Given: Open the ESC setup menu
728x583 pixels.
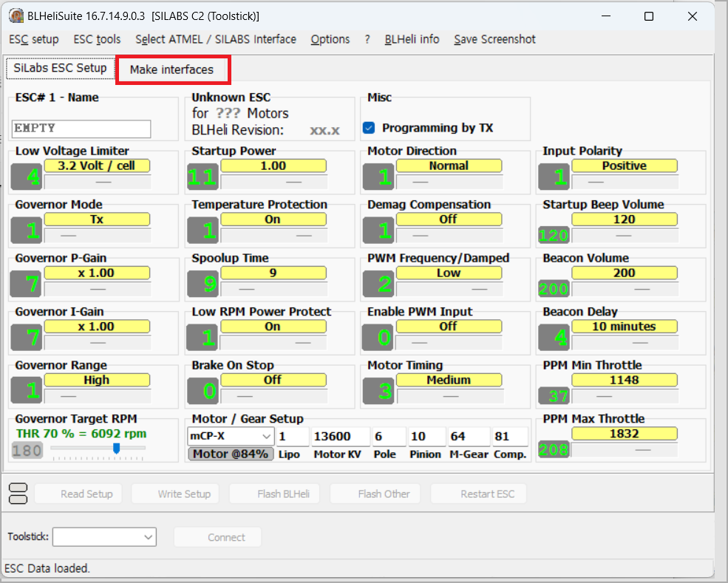Looking at the screenshot, I should (x=34, y=39).
